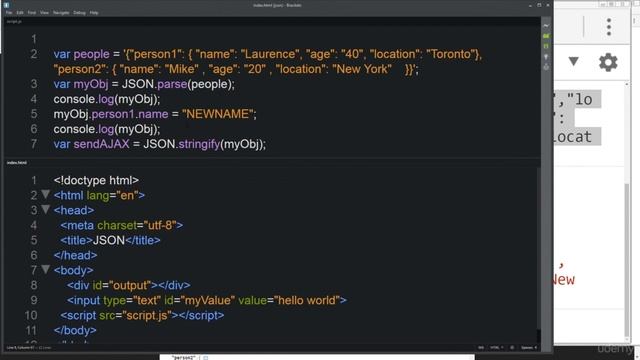Click the INS insert mode indicator

click(481, 348)
